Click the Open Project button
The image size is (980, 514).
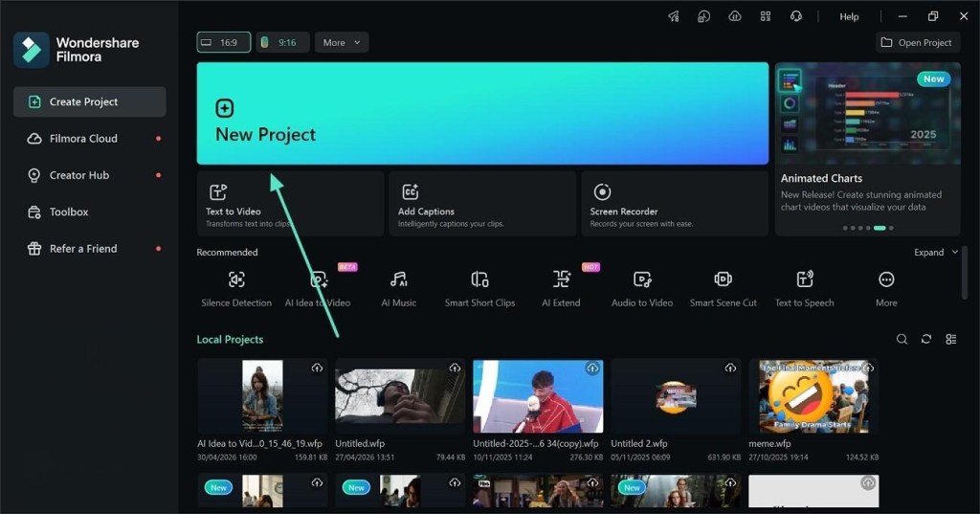tap(917, 42)
